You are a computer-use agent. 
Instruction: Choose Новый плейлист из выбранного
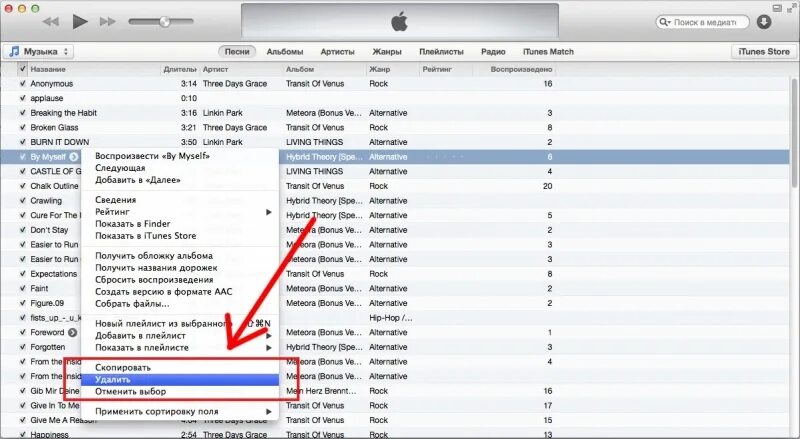coord(180,323)
